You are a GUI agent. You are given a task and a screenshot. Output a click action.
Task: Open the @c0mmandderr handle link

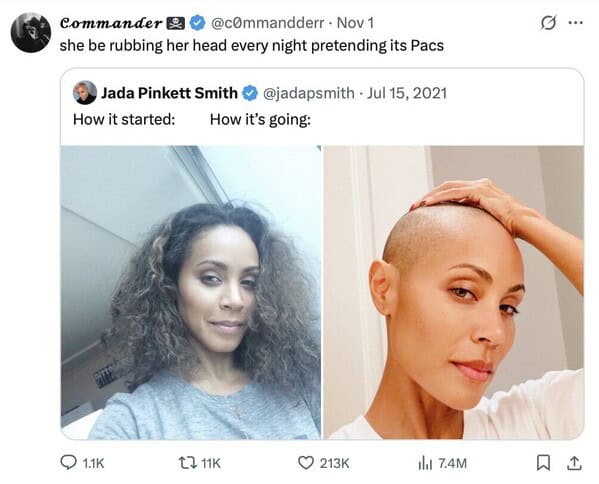click(x=268, y=23)
